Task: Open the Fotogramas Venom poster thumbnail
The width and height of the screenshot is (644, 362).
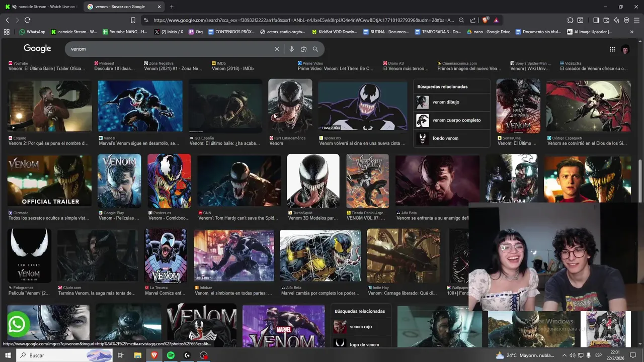Action: pos(29,255)
